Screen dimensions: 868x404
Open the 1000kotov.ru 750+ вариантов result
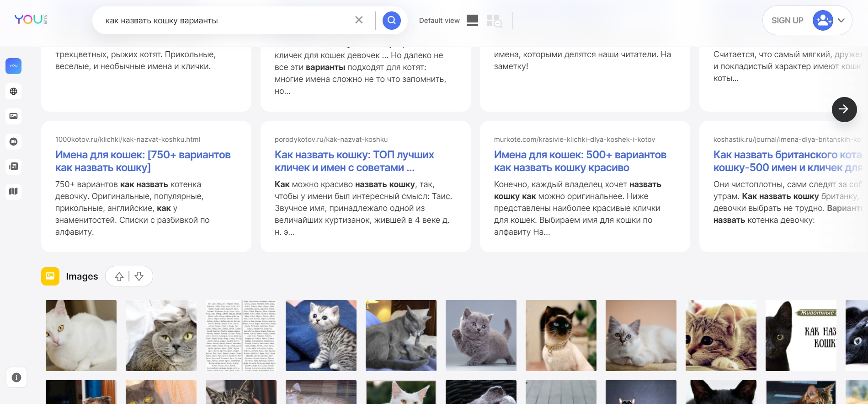point(143,161)
